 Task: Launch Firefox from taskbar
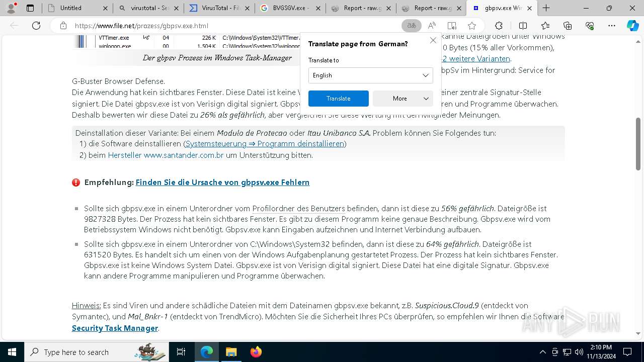click(x=256, y=352)
